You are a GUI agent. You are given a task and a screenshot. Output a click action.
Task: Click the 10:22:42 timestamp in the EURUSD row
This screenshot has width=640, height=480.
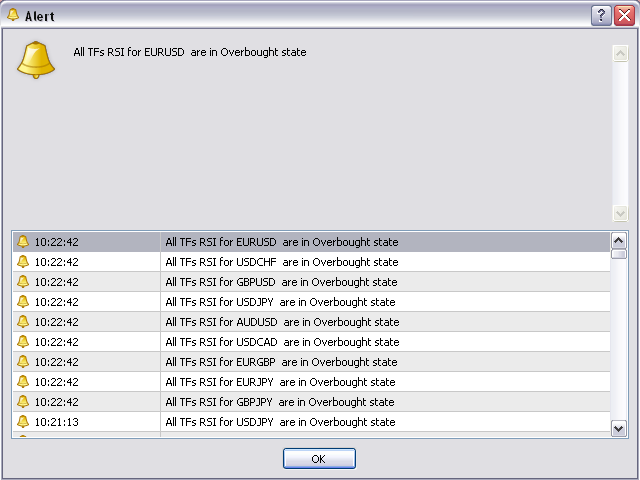pyautogui.click(x=56, y=242)
